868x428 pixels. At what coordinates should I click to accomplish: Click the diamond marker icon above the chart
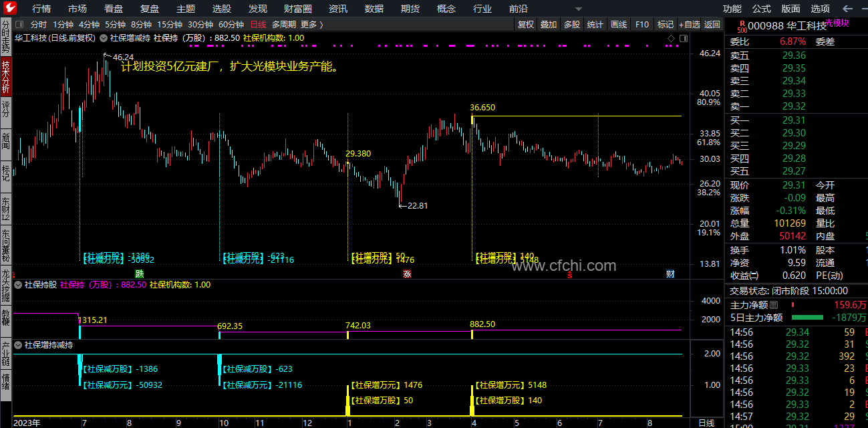pos(670,38)
